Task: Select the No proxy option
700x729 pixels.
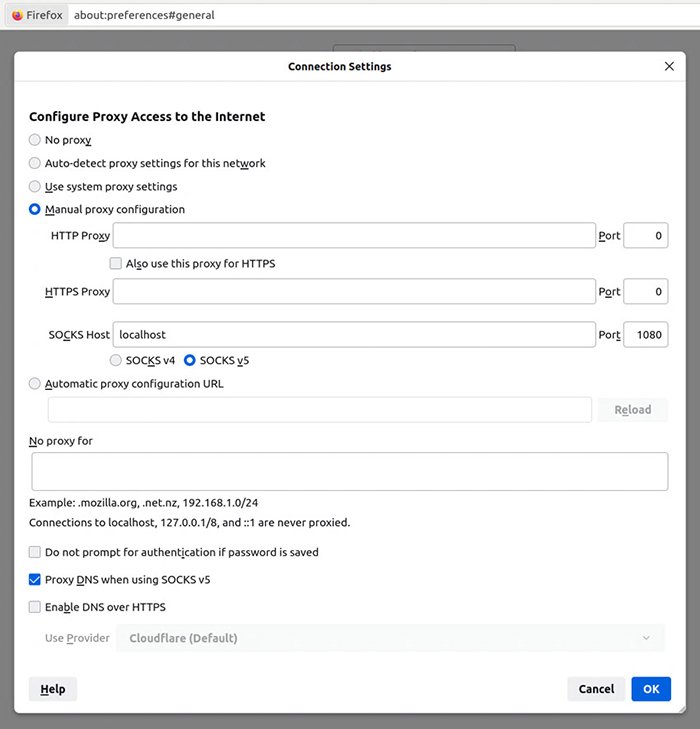Action: tap(35, 140)
